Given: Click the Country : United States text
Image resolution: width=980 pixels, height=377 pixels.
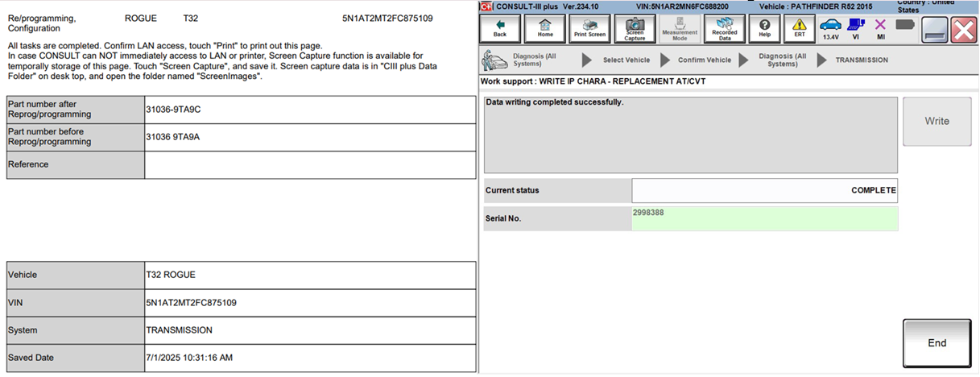Looking at the screenshot, I should (x=925, y=6).
